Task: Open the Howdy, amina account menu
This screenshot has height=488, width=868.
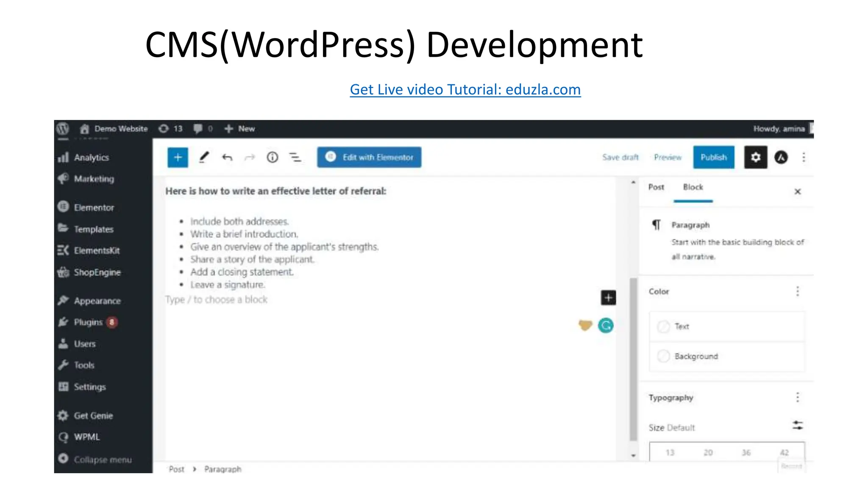Action: [x=782, y=129]
